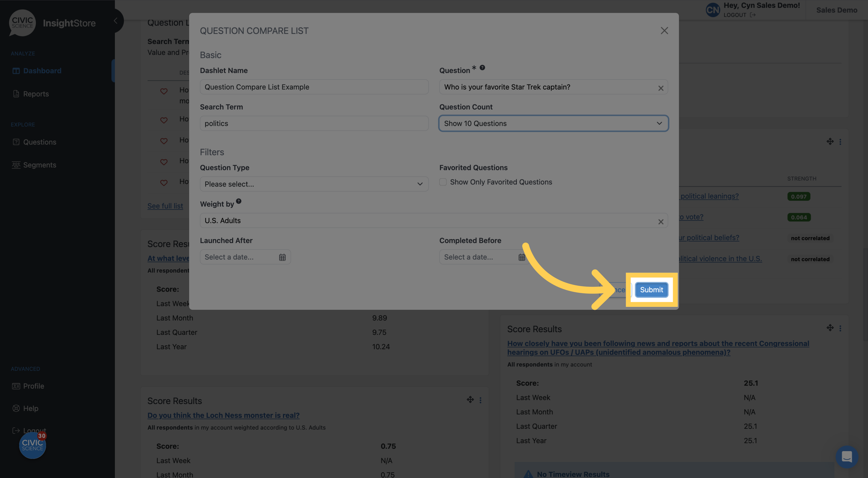This screenshot has height=478, width=868.
Task: Open options menu on Loch Ness Score Results
Action: (x=480, y=400)
